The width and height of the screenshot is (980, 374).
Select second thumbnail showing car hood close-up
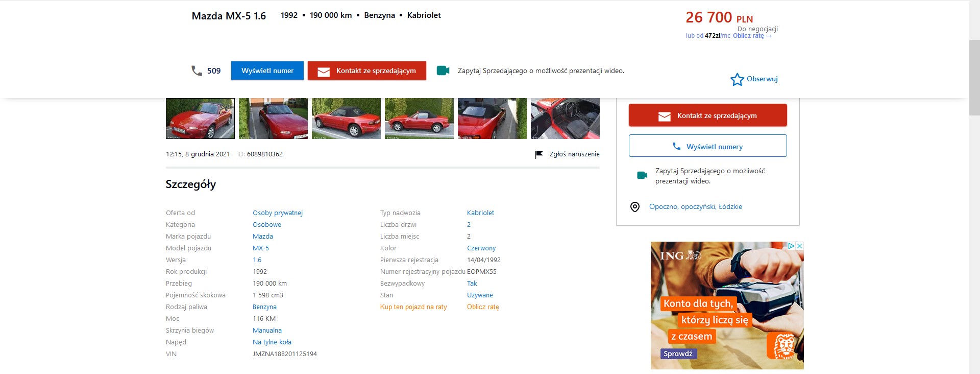(273, 119)
